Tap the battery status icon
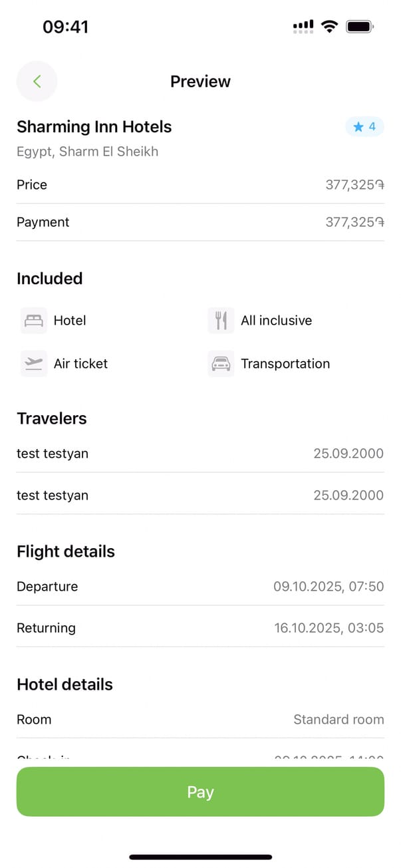The width and height of the screenshot is (401, 868). (360, 27)
